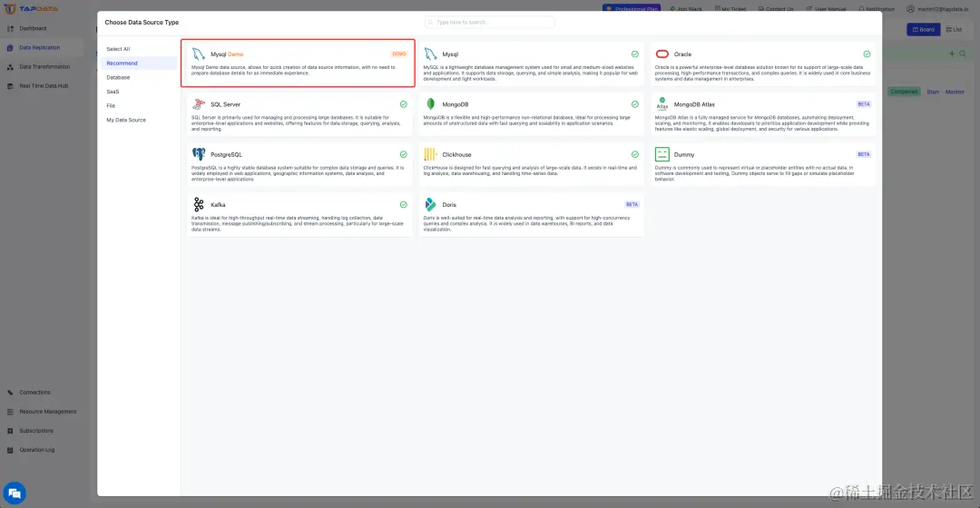Open the Join Slack link

[686, 9]
